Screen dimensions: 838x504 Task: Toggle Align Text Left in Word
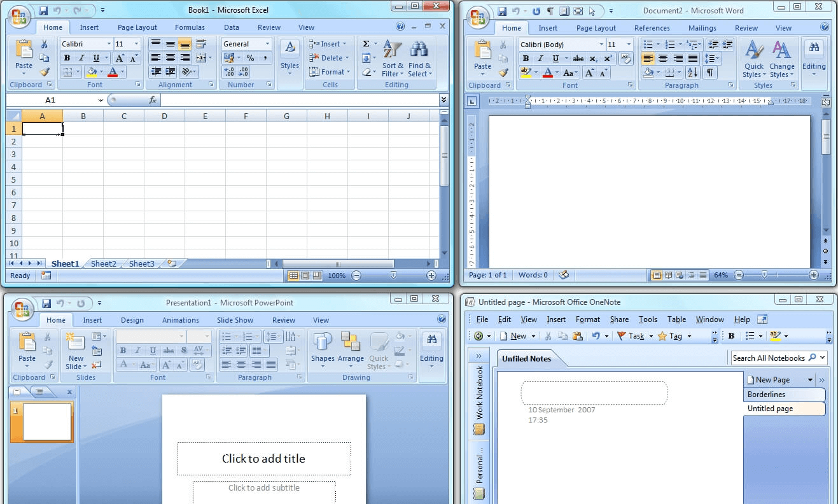click(x=648, y=58)
